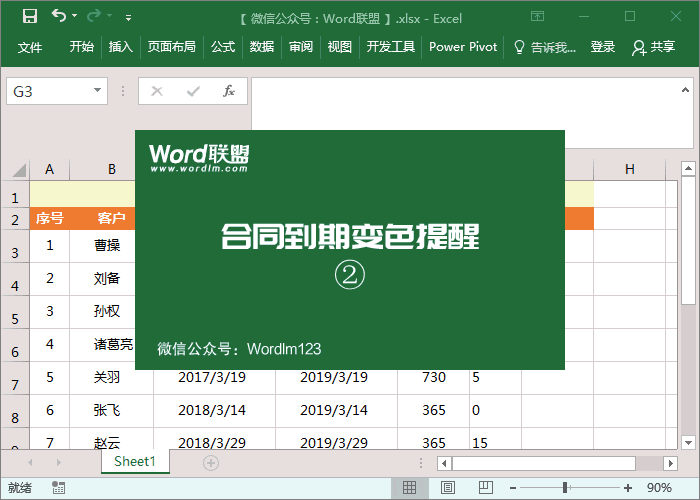Switch to Normal view in status bar

(x=409, y=488)
